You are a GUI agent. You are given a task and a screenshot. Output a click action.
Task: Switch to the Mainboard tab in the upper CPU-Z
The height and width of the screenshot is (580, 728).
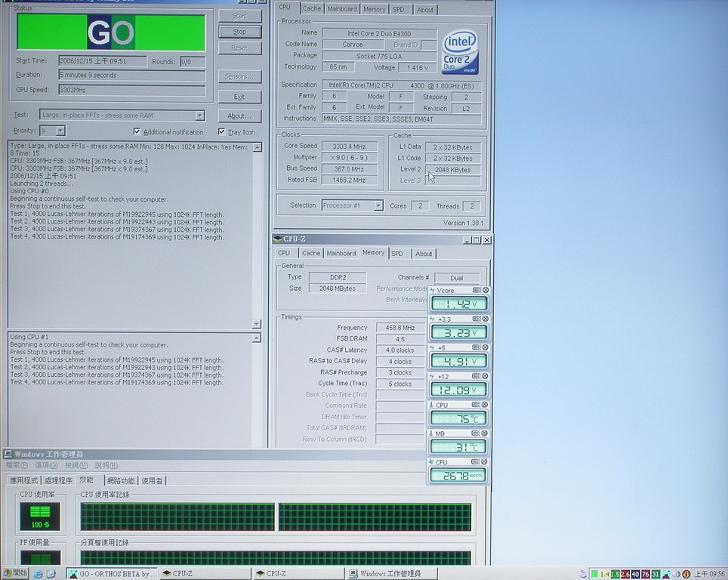tap(342, 9)
